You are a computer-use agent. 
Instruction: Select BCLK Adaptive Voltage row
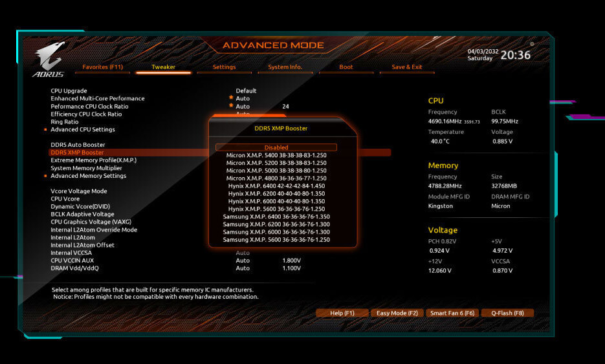point(82,215)
